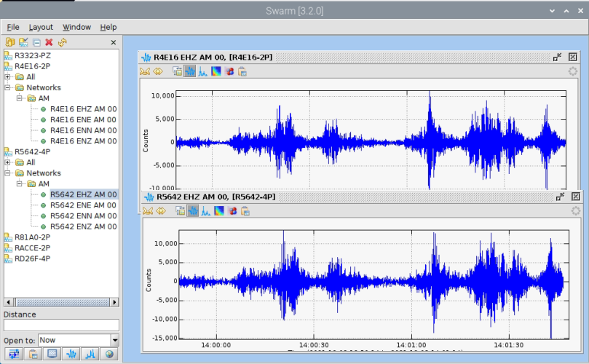The image size is (589, 364).
Task: Open the Window menu
Action: tap(76, 27)
